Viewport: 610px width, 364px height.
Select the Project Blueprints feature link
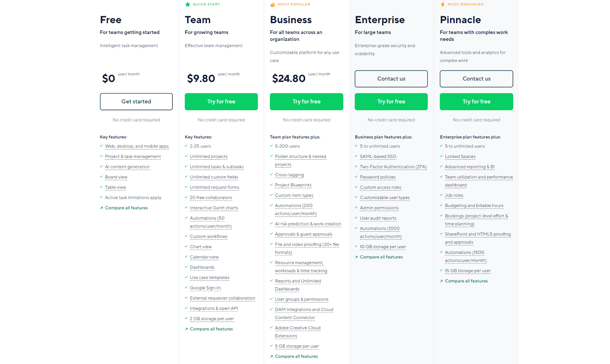coord(293,185)
